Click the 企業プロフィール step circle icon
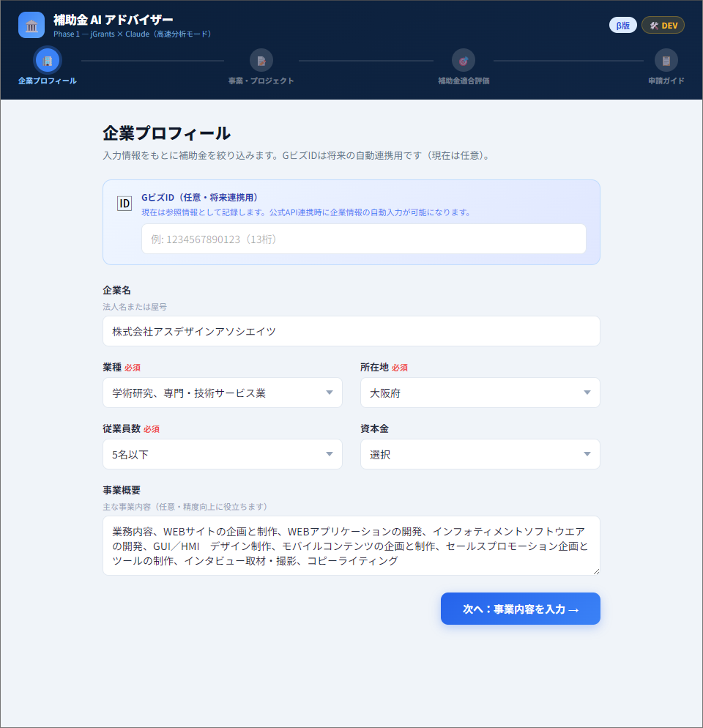 [48, 60]
